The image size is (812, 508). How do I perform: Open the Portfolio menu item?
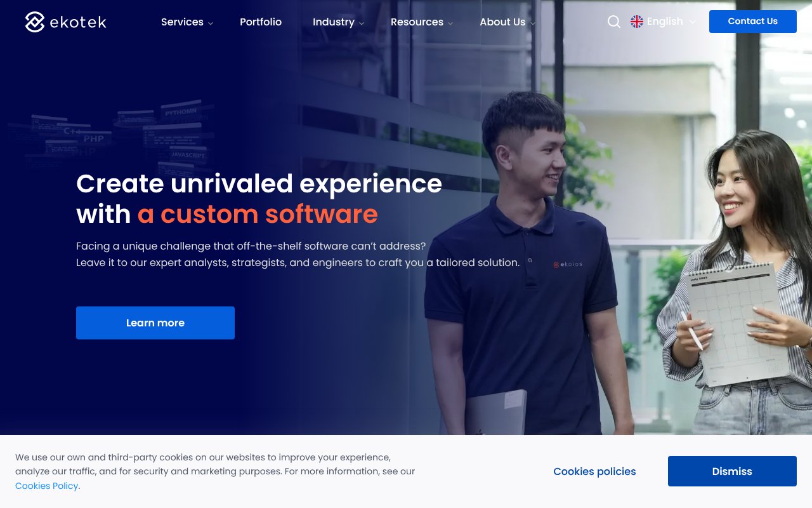[261, 22]
